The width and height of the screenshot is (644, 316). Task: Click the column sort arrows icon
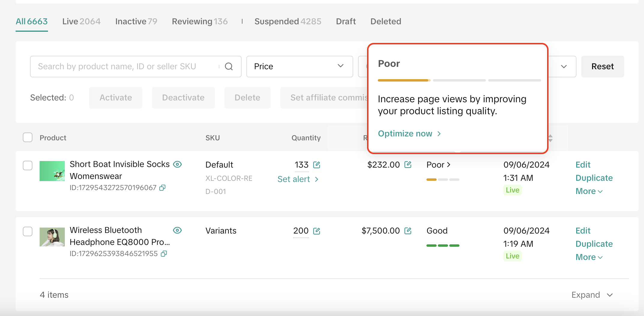[550, 138]
